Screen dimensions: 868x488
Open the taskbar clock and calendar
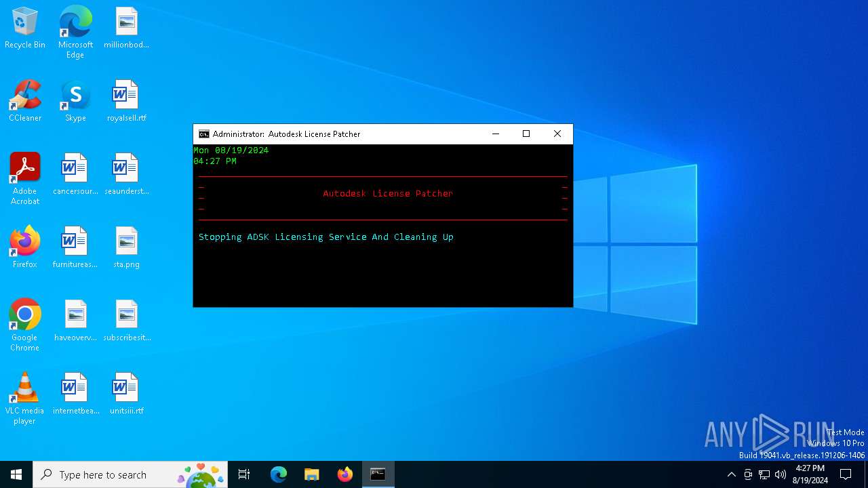[810, 474]
